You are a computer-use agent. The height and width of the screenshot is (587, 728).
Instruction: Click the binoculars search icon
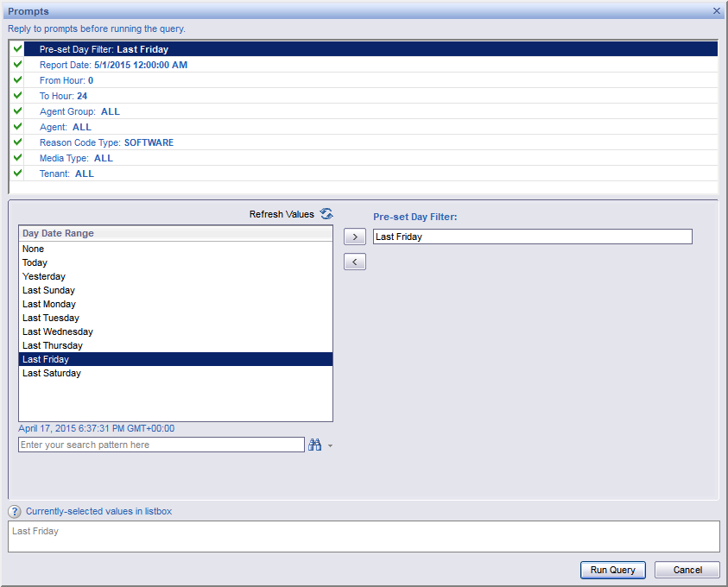click(314, 445)
